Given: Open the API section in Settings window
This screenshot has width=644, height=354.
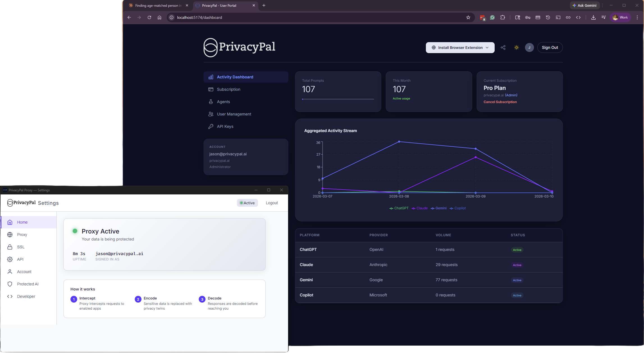Looking at the screenshot, I should coord(29,259).
